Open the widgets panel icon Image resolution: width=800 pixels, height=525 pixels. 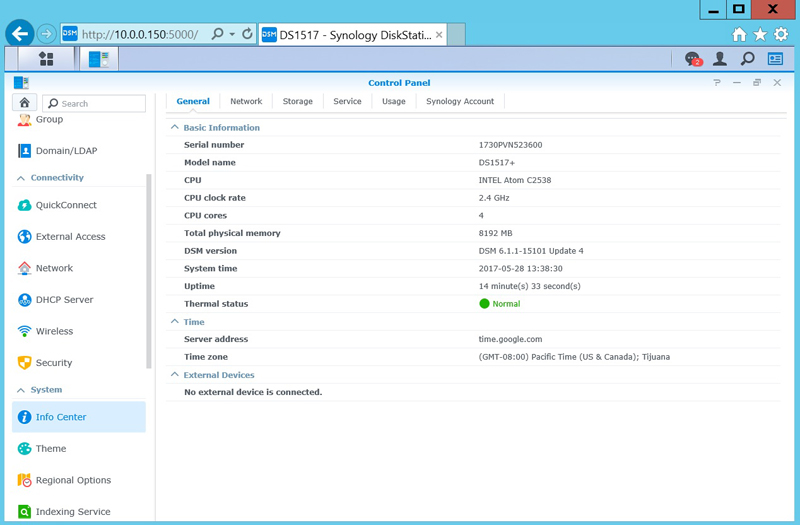pyautogui.click(x=775, y=59)
